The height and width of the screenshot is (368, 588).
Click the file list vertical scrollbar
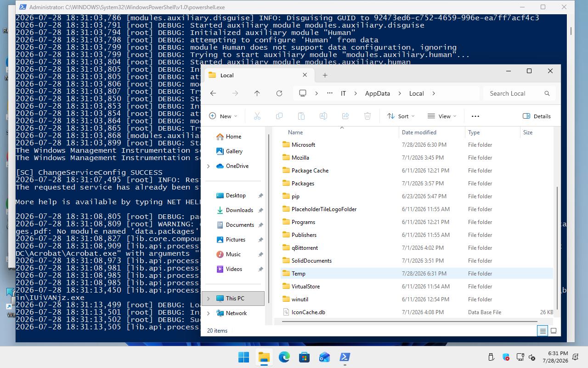click(557, 248)
